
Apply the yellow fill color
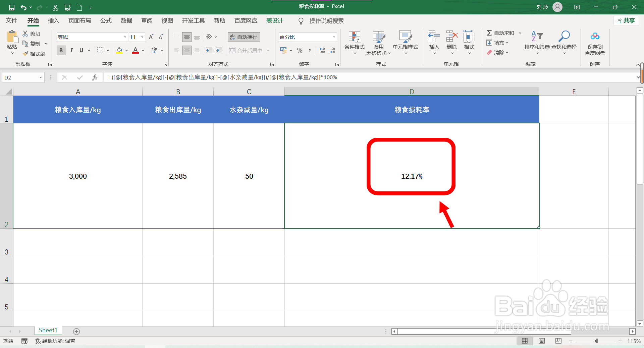click(119, 50)
